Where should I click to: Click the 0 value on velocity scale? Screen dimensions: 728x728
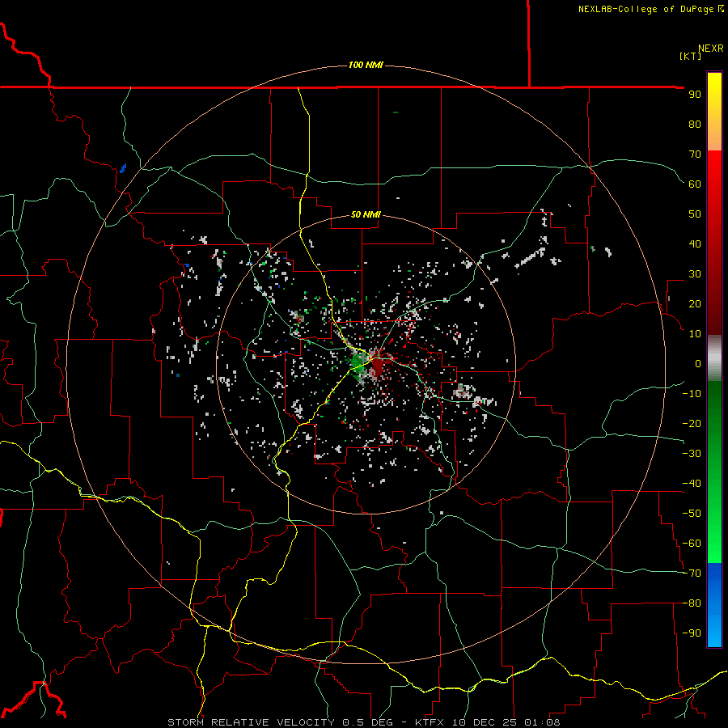(698, 363)
